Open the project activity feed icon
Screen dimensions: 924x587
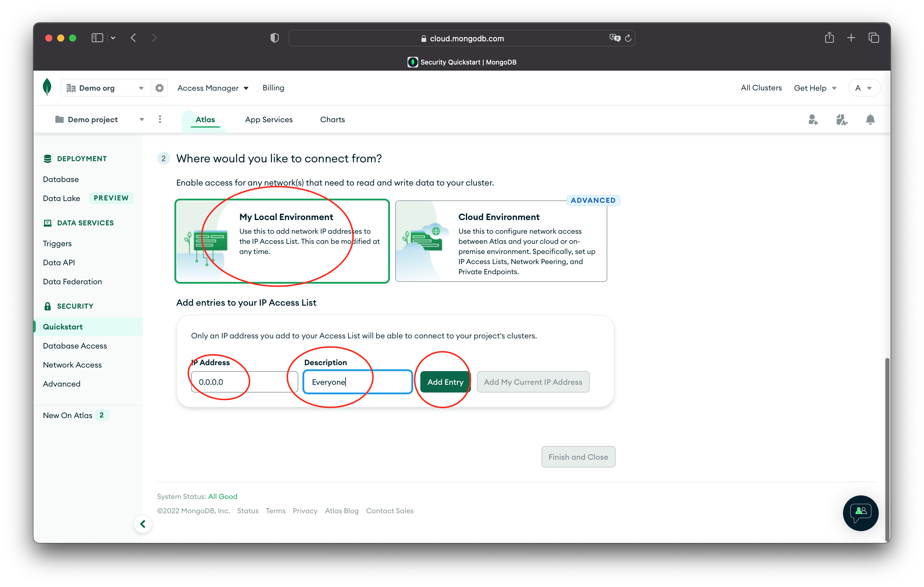pos(842,120)
